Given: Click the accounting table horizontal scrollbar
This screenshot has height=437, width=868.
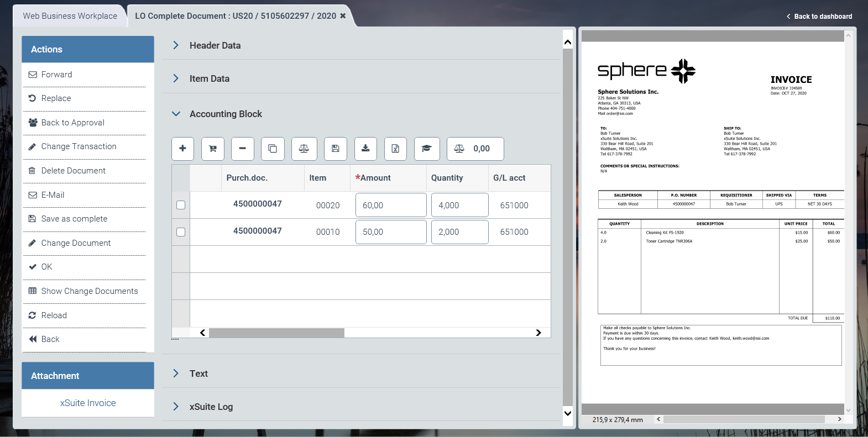Looking at the screenshot, I should (276, 333).
